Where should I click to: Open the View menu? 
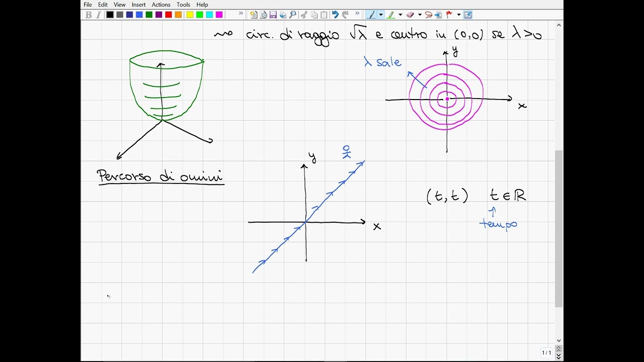[x=119, y=5]
